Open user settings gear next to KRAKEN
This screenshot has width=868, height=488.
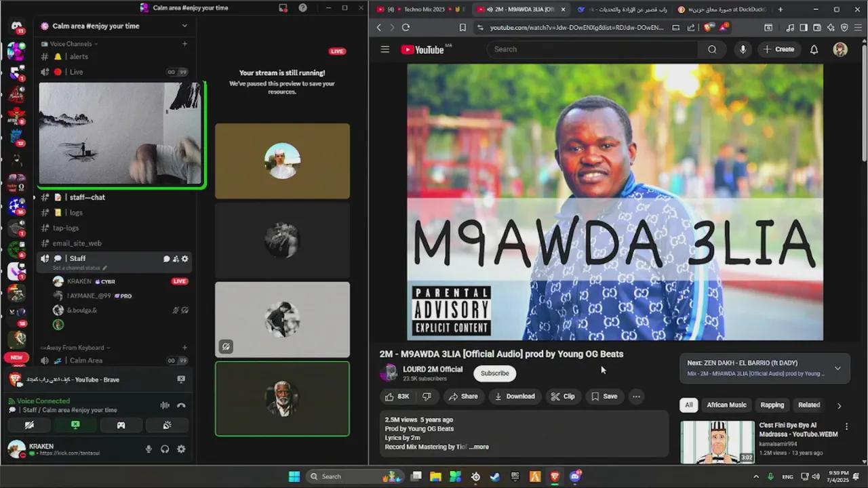[181, 449]
